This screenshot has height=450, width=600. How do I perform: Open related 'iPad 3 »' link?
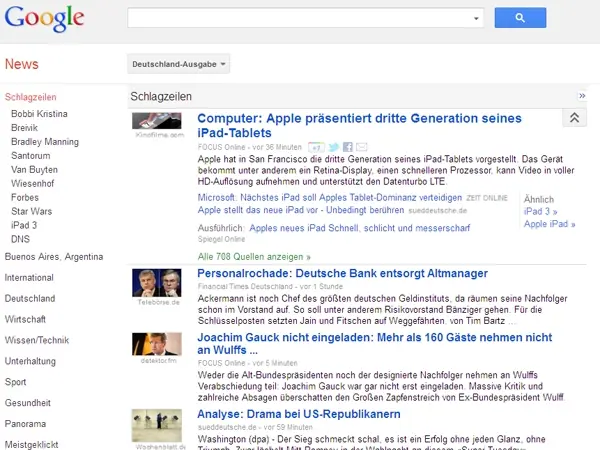tap(540, 212)
